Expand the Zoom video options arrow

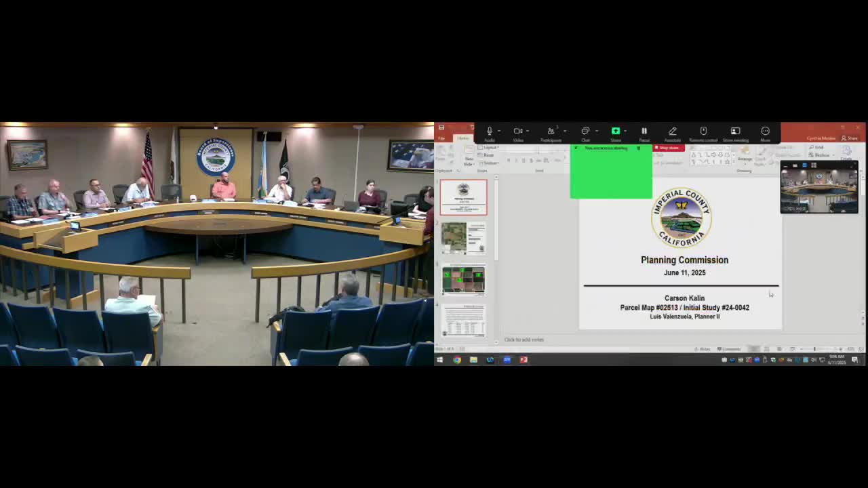528,131
